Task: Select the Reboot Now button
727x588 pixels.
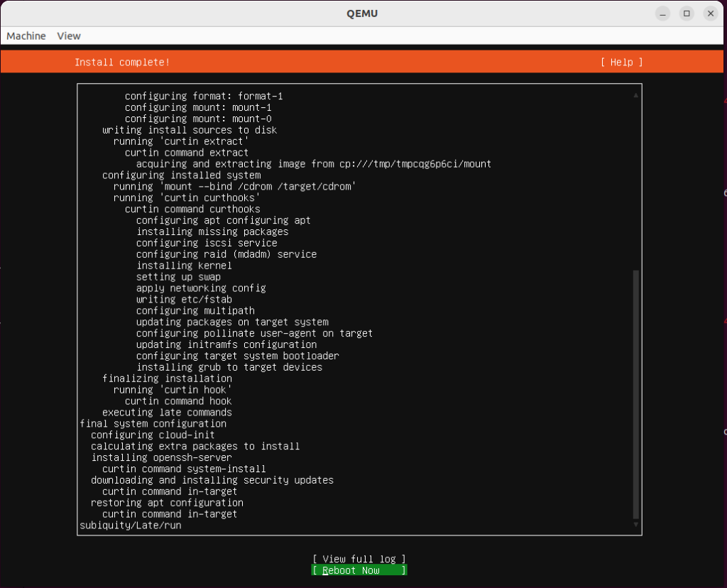Action: coord(359,570)
